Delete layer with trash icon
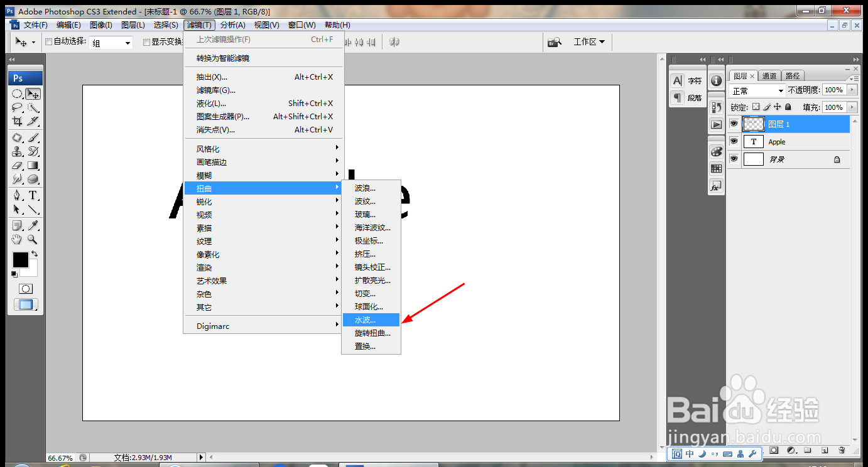Image resolution: width=868 pixels, height=467 pixels. point(842,450)
